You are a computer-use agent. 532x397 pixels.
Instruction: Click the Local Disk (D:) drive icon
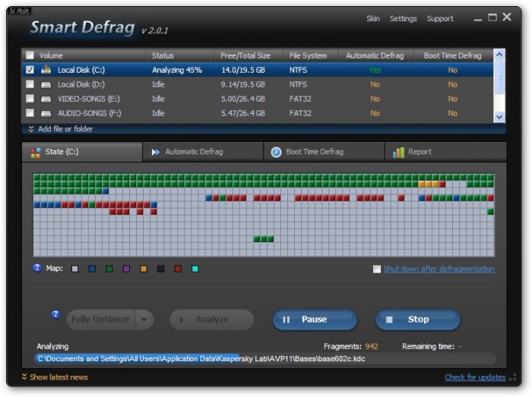[46, 85]
